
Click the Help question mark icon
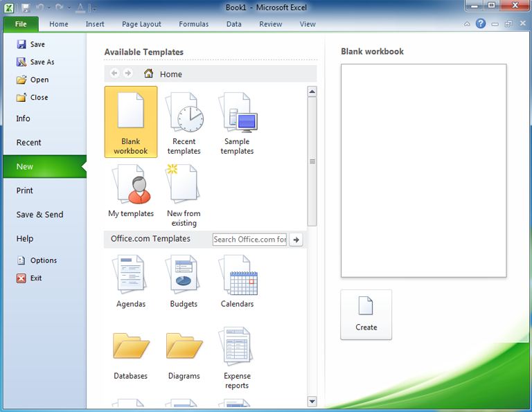[x=481, y=24]
